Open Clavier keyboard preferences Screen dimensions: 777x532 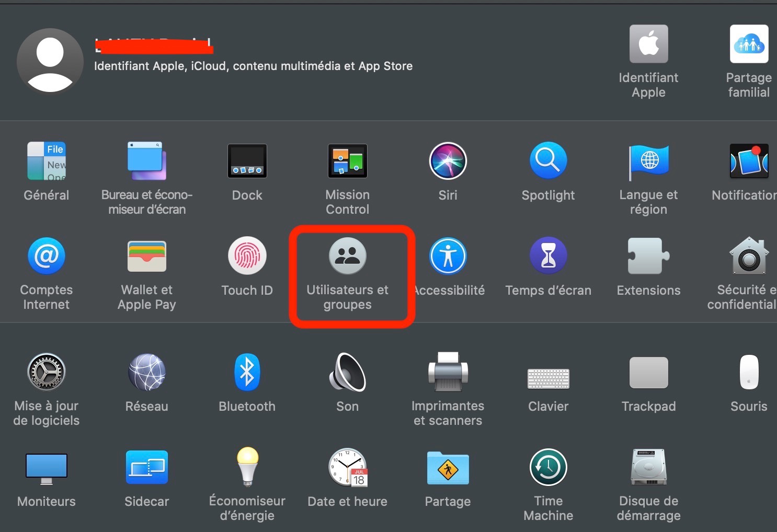549,378
